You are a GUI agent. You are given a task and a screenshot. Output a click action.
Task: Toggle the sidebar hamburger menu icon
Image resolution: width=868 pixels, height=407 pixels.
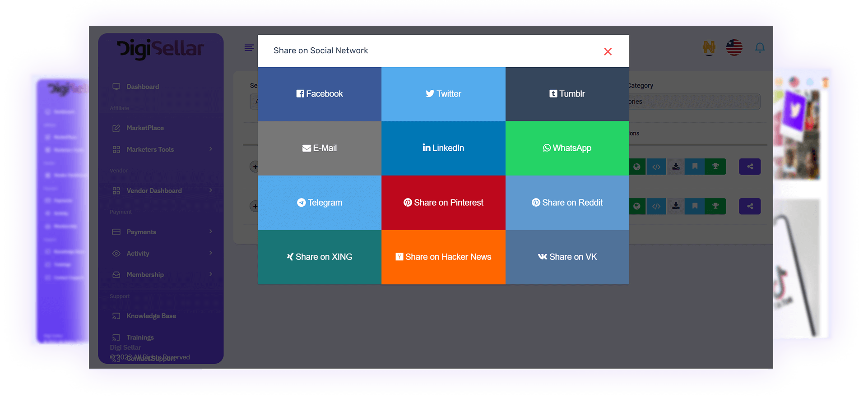pos(249,48)
